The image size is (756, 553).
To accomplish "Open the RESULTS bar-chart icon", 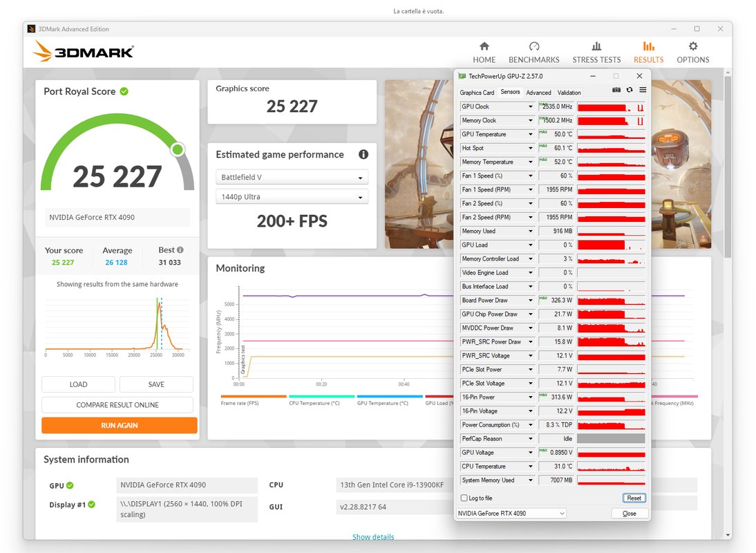I will [x=648, y=46].
